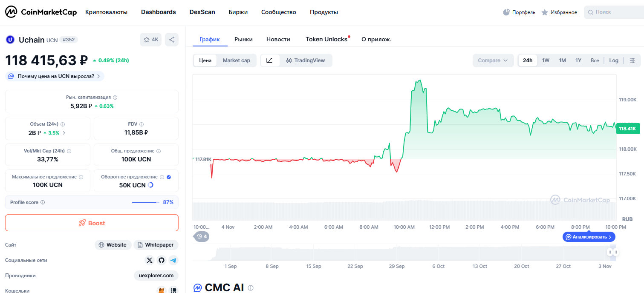Image resolution: width=644 pixels, height=293 pixels.
Task: Switch chart to TradingView mode
Action: point(306,60)
